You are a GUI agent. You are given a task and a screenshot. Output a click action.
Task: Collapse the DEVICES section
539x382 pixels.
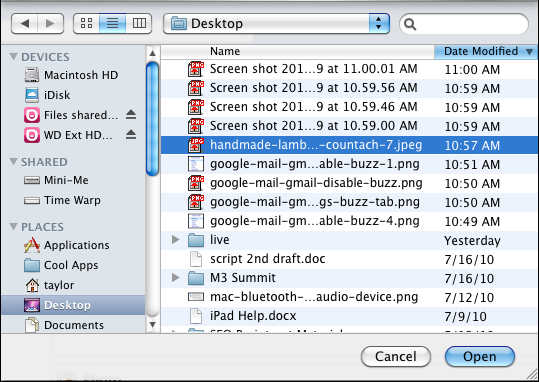click(13, 56)
